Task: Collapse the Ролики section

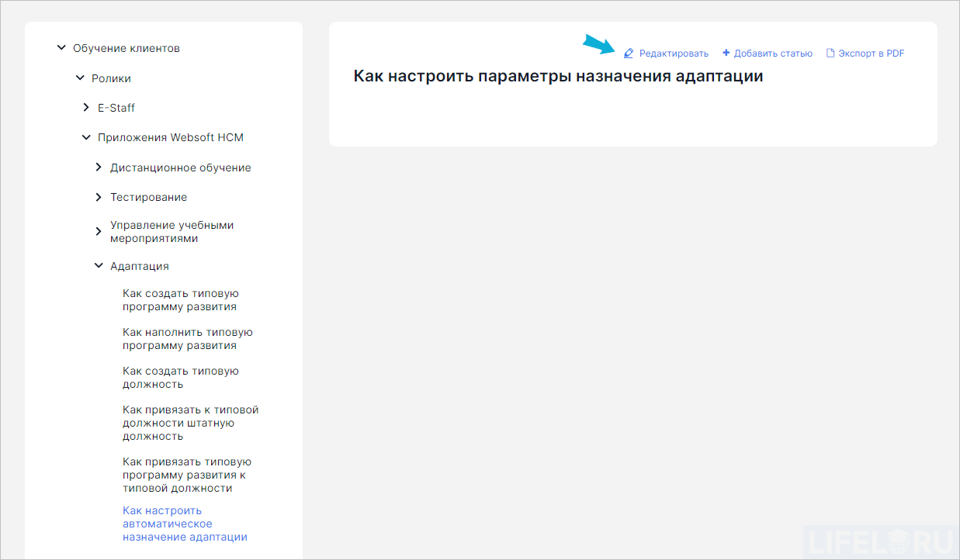Action: (x=80, y=78)
